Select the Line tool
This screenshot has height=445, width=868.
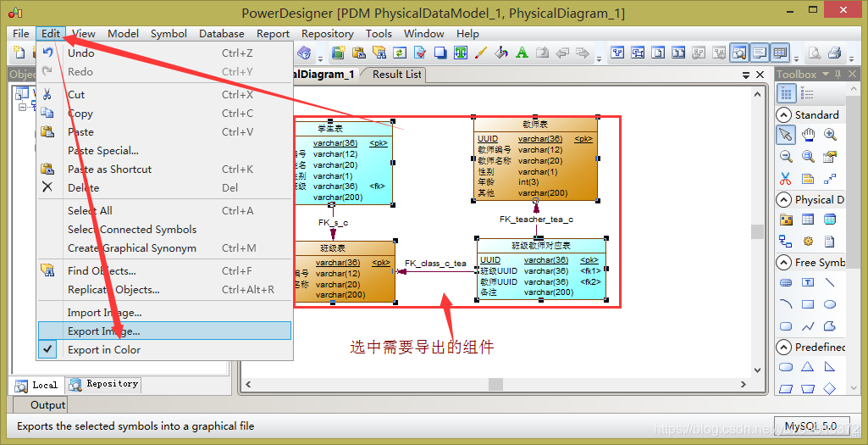click(829, 282)
